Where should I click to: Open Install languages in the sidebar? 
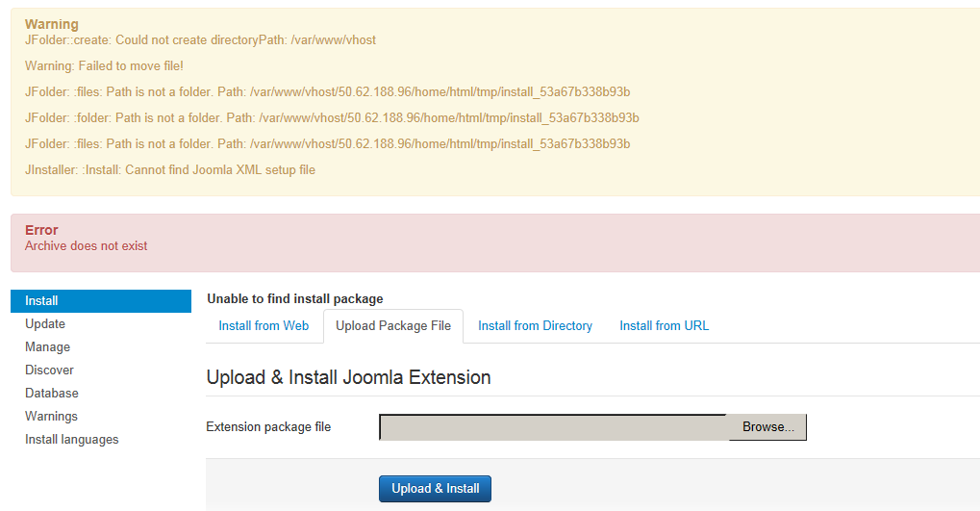tap(72, 440)
